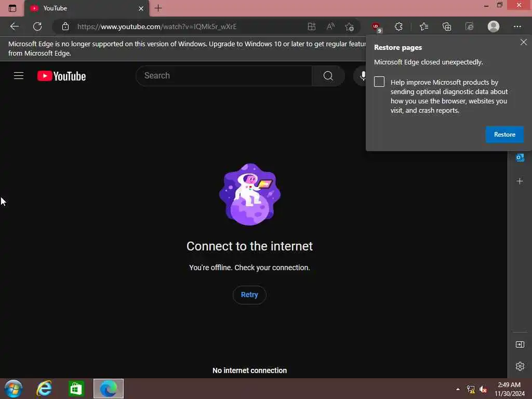Open the green Store taskbar icon
This screenshot has width=532, height=399.
click(76, 389)
